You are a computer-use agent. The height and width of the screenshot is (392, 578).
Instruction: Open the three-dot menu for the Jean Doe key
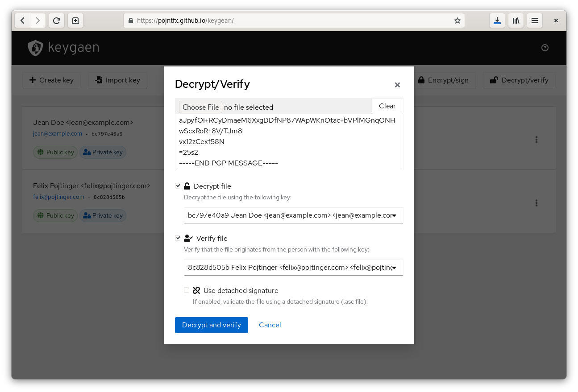coord(536,140)
